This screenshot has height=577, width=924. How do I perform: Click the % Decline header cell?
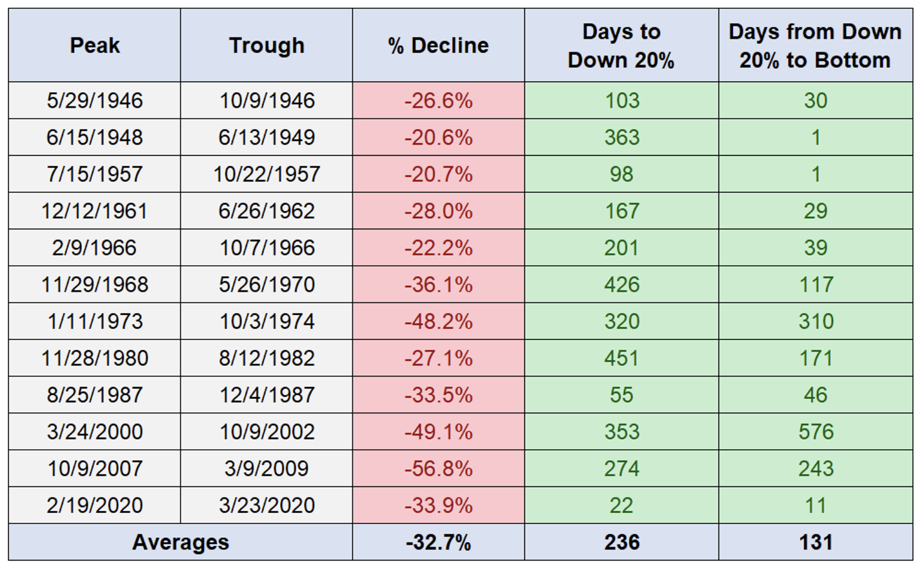[x=438, y=45]
